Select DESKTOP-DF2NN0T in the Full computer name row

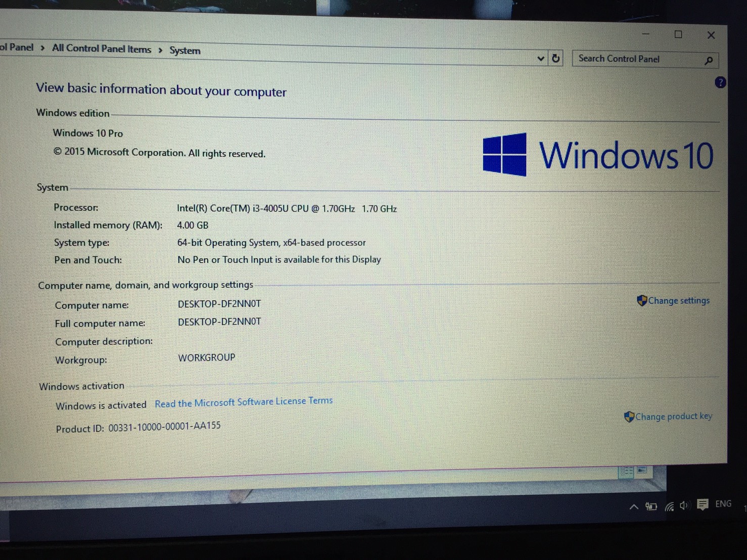click(x=219, y=321)
